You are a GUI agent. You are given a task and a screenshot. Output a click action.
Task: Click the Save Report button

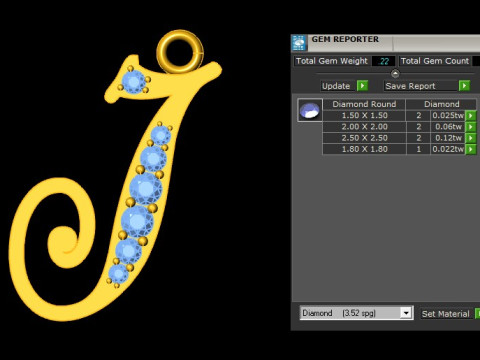pos(421,86)
